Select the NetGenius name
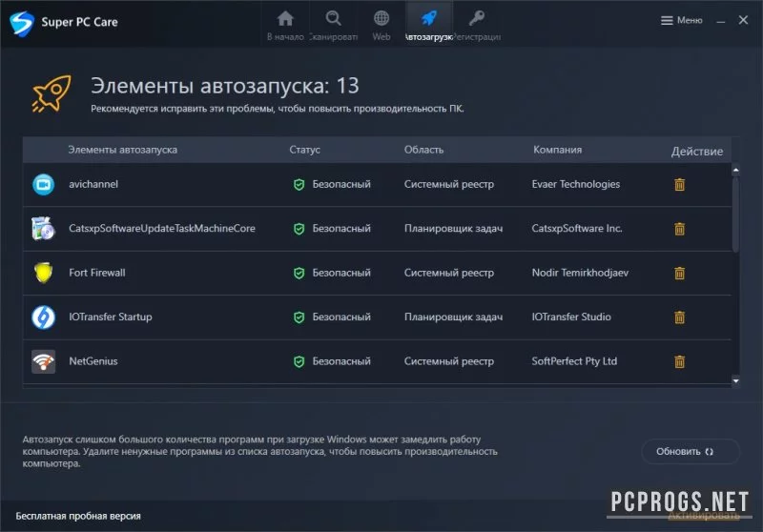This screenshot has height=532, width=763. [x=93, y=361]
